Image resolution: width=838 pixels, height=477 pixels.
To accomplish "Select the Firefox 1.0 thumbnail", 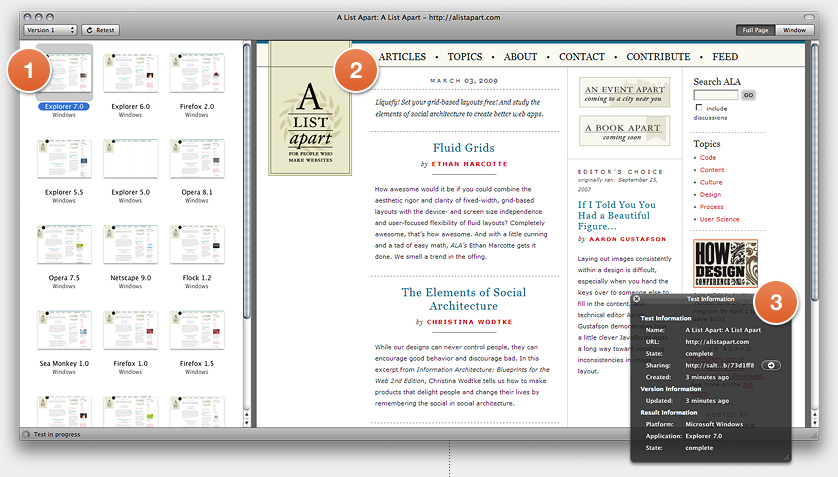I will click(130, 330).
